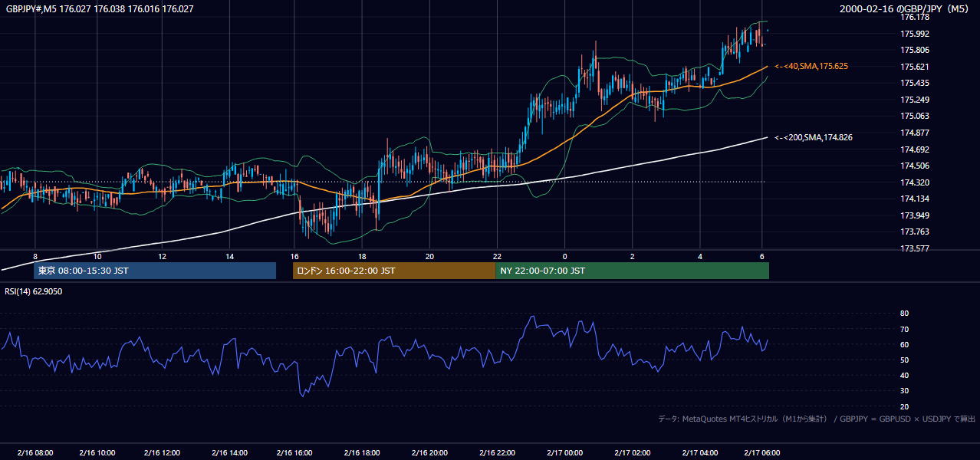Click hour label 14 under the price chart
The height and width of the screenshot is (460, 980).
pos(230,256)
